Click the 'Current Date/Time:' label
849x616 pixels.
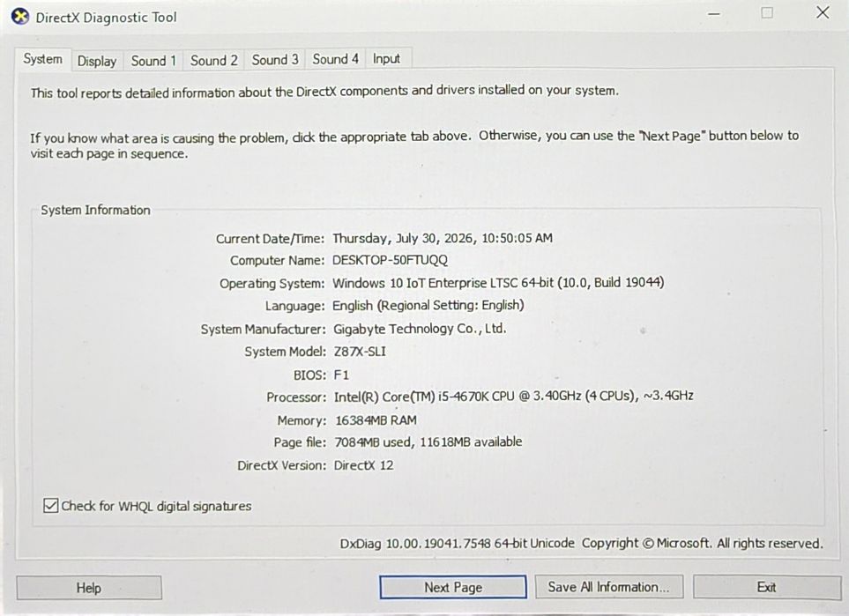tap(270, 239)
